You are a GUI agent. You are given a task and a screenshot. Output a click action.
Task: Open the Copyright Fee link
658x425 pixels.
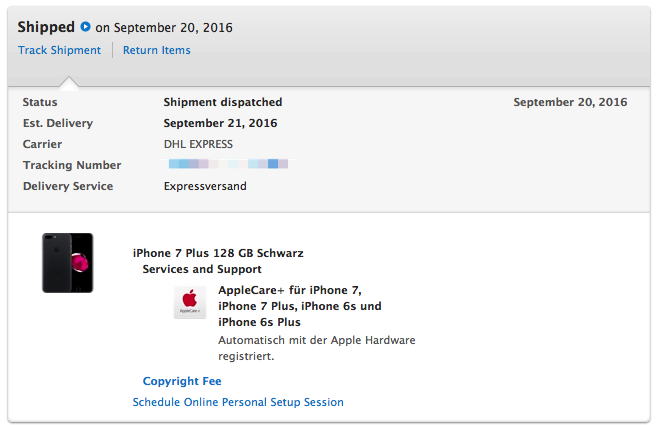pos(182,381)
